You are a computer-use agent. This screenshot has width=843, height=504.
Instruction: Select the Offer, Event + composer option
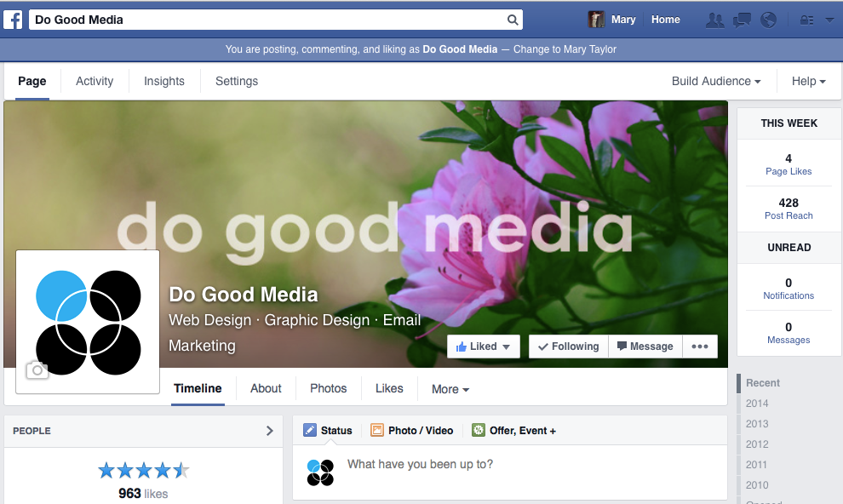tap(514, 431)
